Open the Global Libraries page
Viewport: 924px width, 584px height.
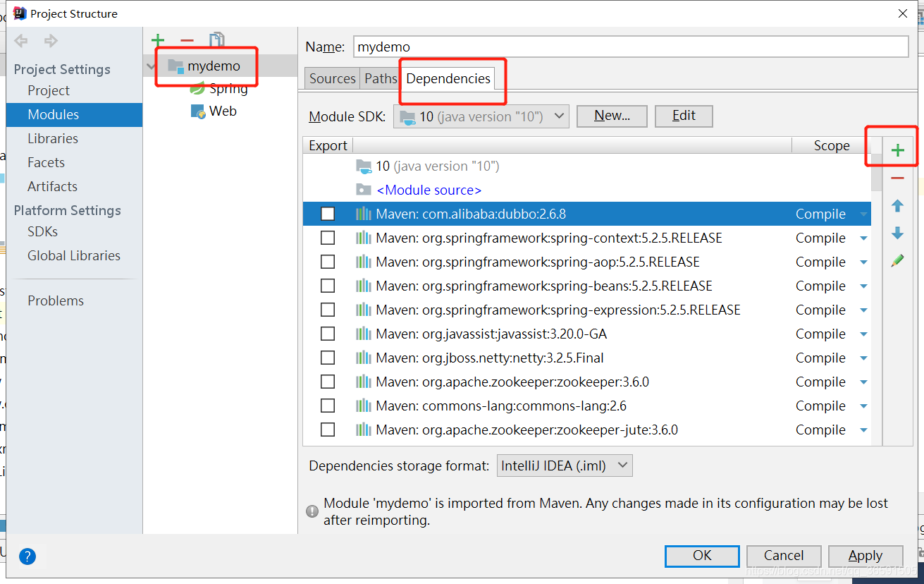(x=74, y=255)
